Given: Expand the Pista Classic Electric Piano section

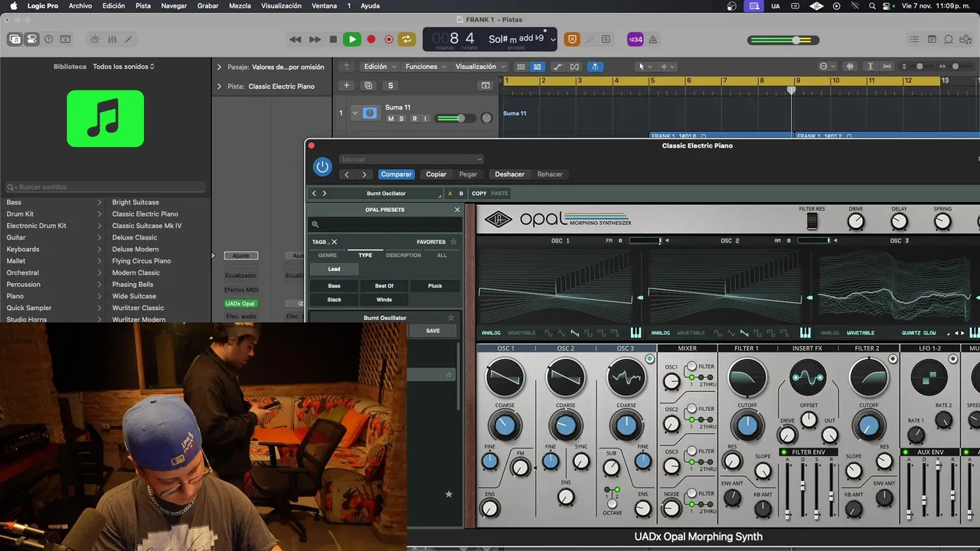Looking at the screenshot, I should tap(219, 86).
